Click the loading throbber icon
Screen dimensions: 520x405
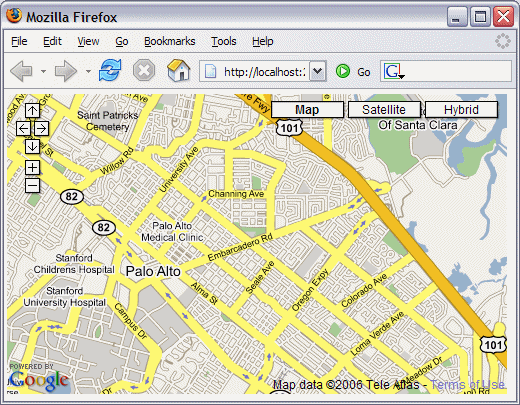[502, 41]
